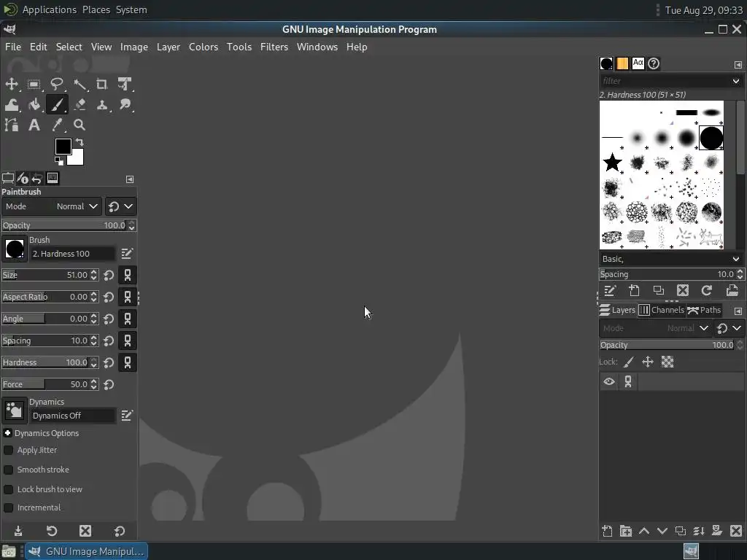Swap foreground and background colors
Viewport: 747px width, 560px height.
(80, 142)
